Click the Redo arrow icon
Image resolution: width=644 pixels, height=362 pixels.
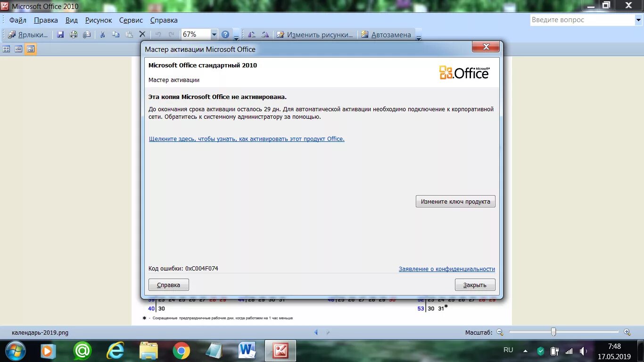pos(172,34)
